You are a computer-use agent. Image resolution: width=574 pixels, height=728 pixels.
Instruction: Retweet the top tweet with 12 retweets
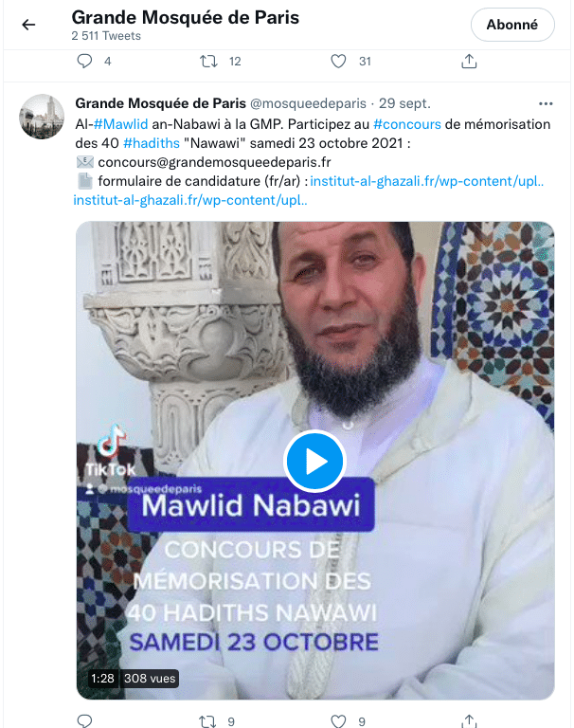click(x=208, y=62)
